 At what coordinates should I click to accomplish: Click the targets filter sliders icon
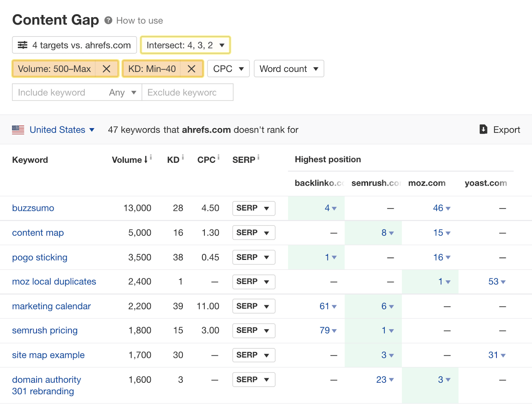[x=23, y=45]
